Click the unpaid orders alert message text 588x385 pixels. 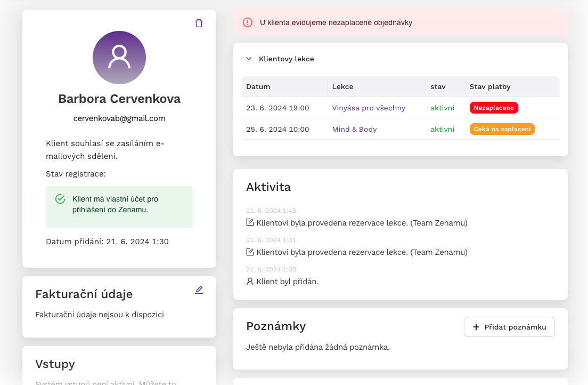(336, 22)
